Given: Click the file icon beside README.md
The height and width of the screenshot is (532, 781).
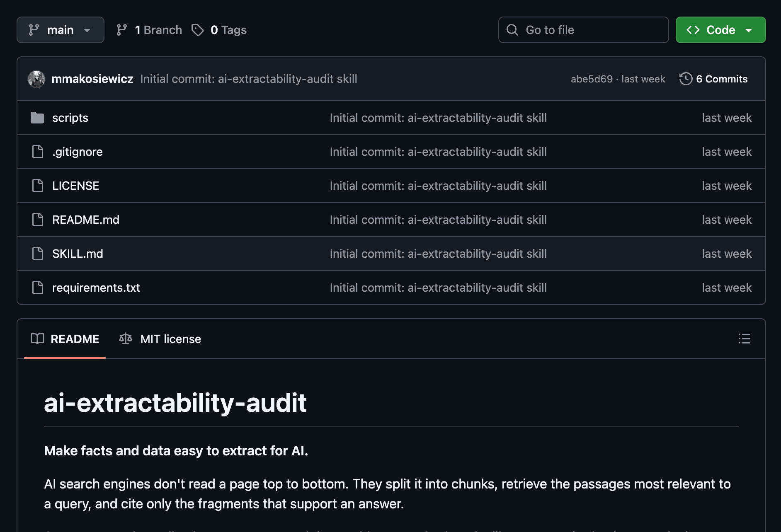Looking at the screenshot, I should (x=38, y=220).
